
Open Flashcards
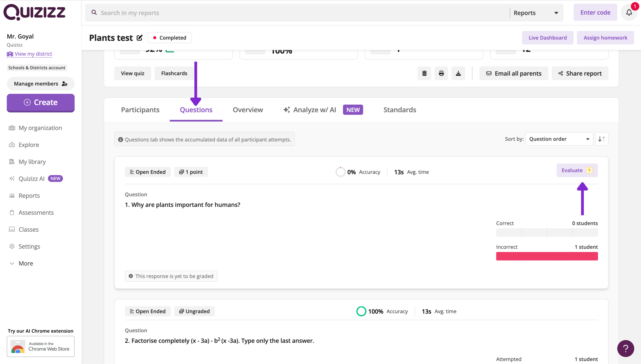click(174, 73)
